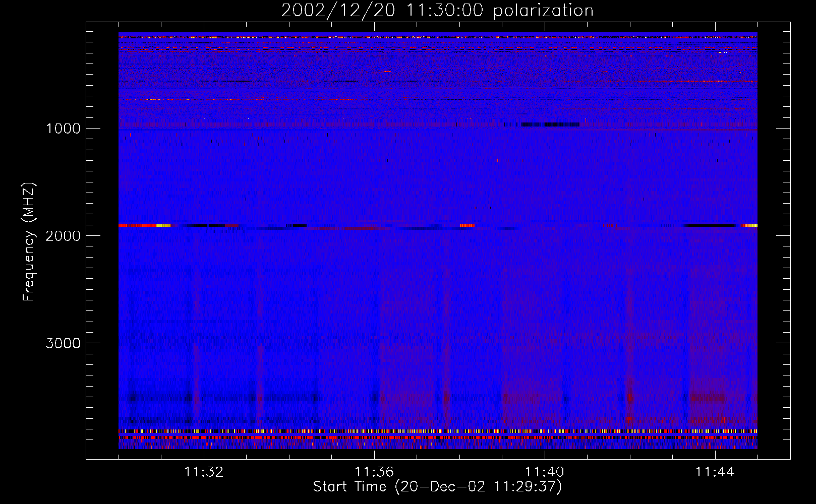Click the 11:40 time tick label

545,472
